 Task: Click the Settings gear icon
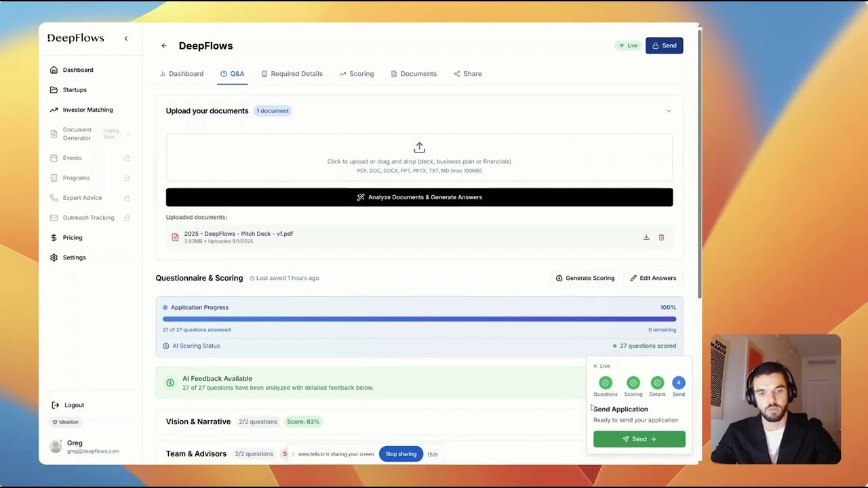(x=54, y=258)
